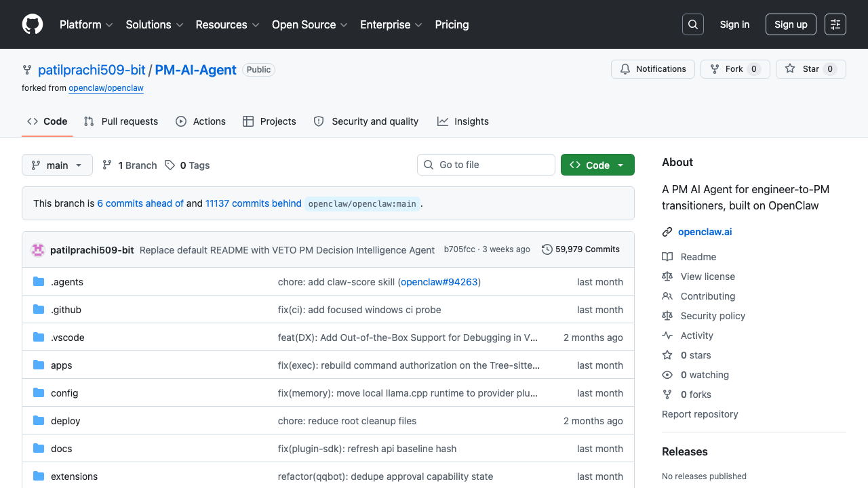Expand the Resources menu
This screenshot has width=868, height=488.
[228, 24]
